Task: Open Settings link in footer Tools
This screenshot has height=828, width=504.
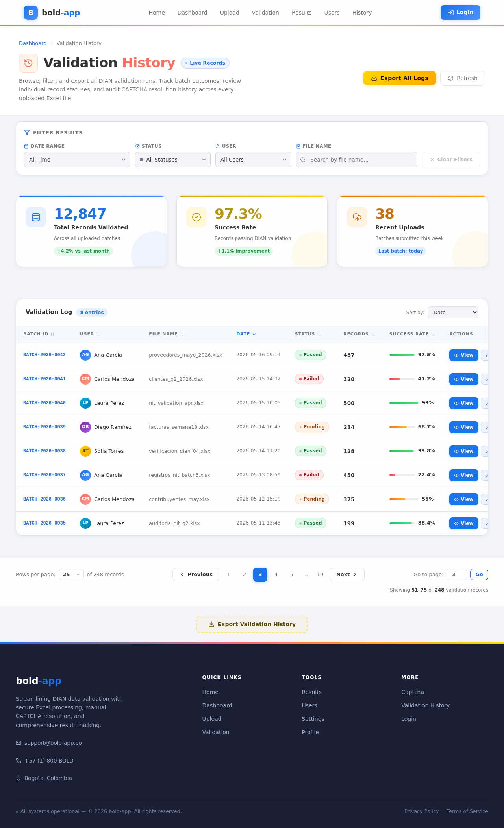Action: [313, 719]
